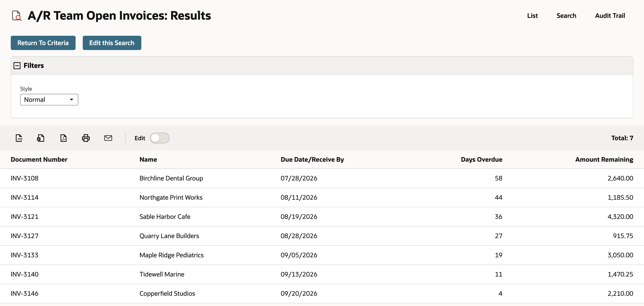Select Quarry Lane Builders name
The height and width of the screenshot is (306, 644).
(169, 236)
